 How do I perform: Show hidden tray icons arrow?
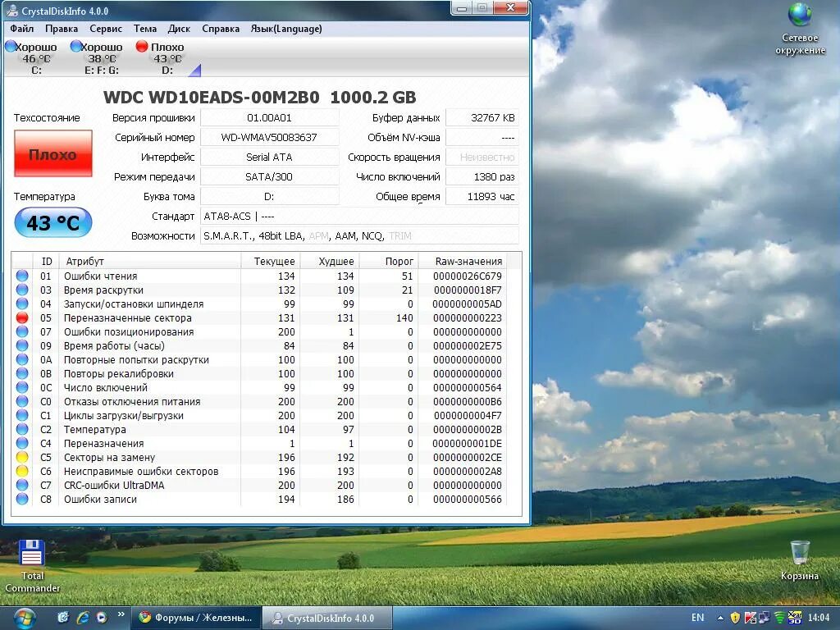pyautogui.click(x=720, y=618)
